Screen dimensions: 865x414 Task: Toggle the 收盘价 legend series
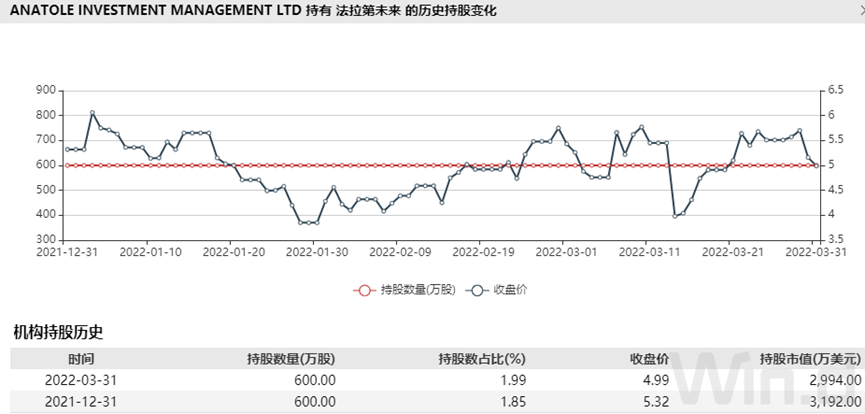tap(496, 290)
